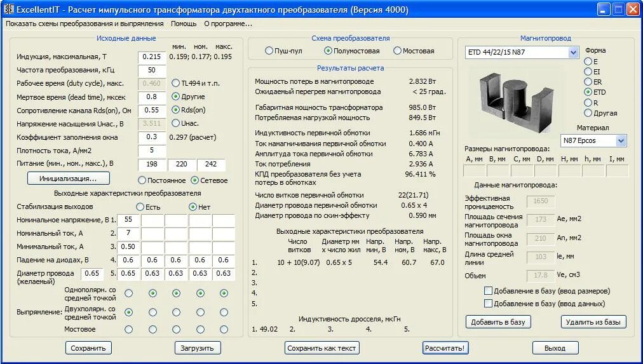The image size is (643, 364).
Task: Click the maximum supply voltage field 242
Action: [211, 164]
